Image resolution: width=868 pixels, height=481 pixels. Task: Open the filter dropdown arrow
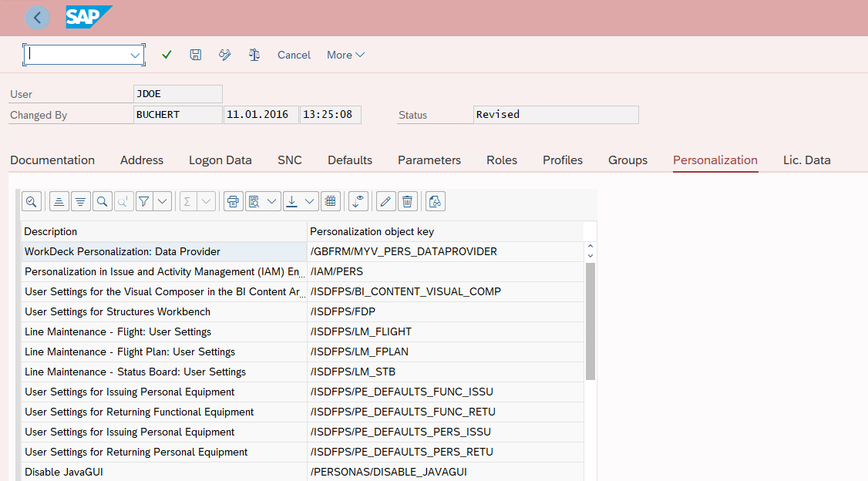(162, 201)
